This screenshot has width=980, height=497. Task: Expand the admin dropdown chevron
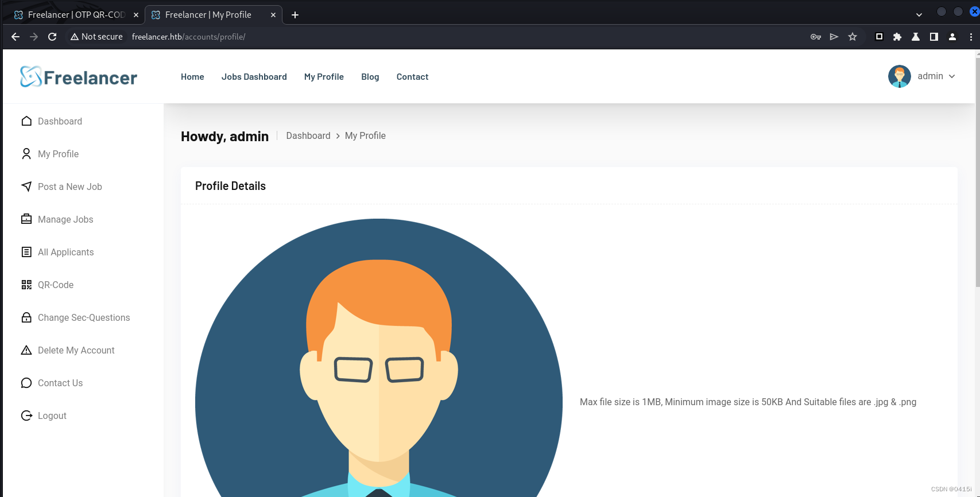pyautogui.click(x=952, y=76)
